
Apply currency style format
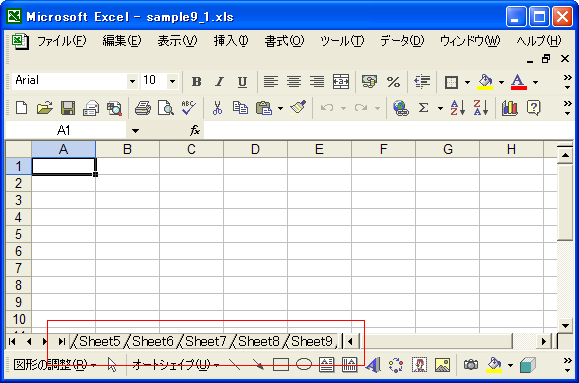369,82
